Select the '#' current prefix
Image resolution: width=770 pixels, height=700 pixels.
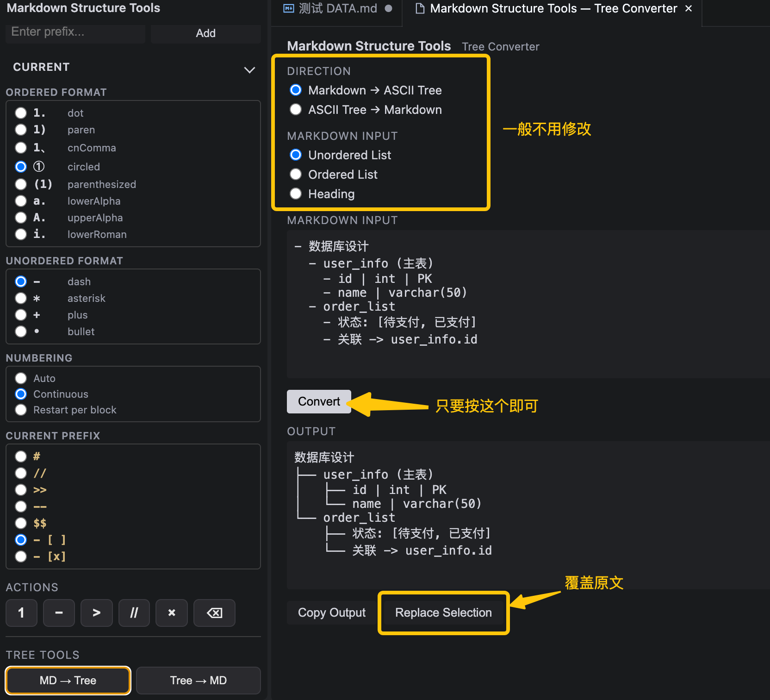[x=21, y=456]
